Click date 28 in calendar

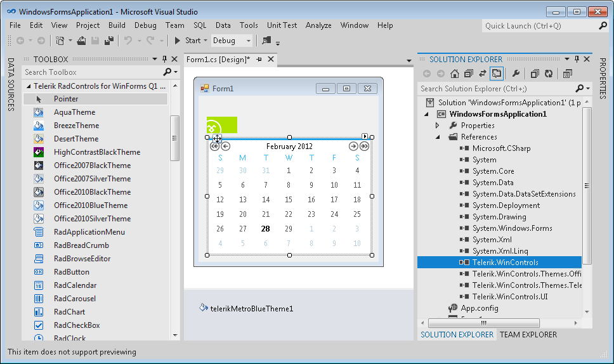click(266, 228)
